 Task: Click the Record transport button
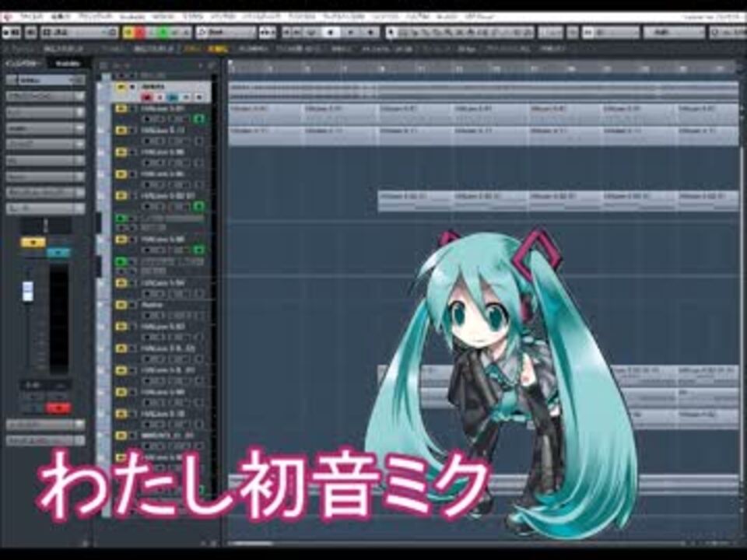click(371, 33)
